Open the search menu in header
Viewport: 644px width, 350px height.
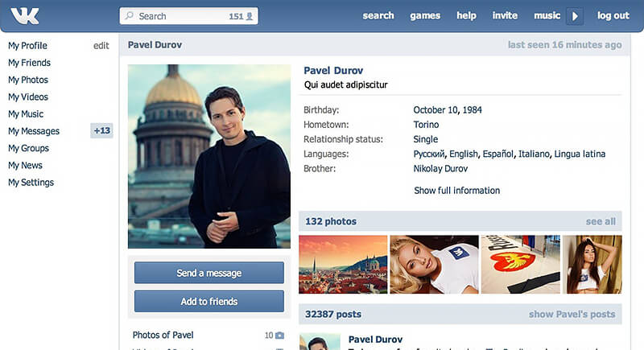tap(378, 15)
